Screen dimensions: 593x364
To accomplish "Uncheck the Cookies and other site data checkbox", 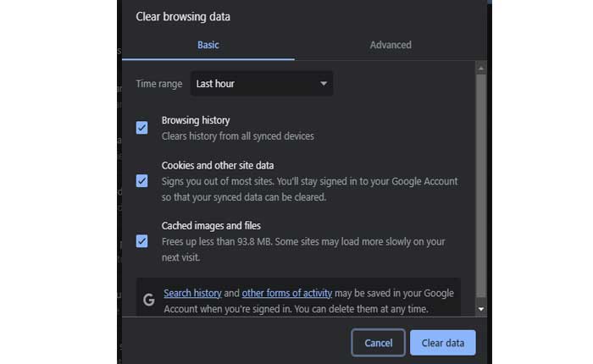I will 142,180.
